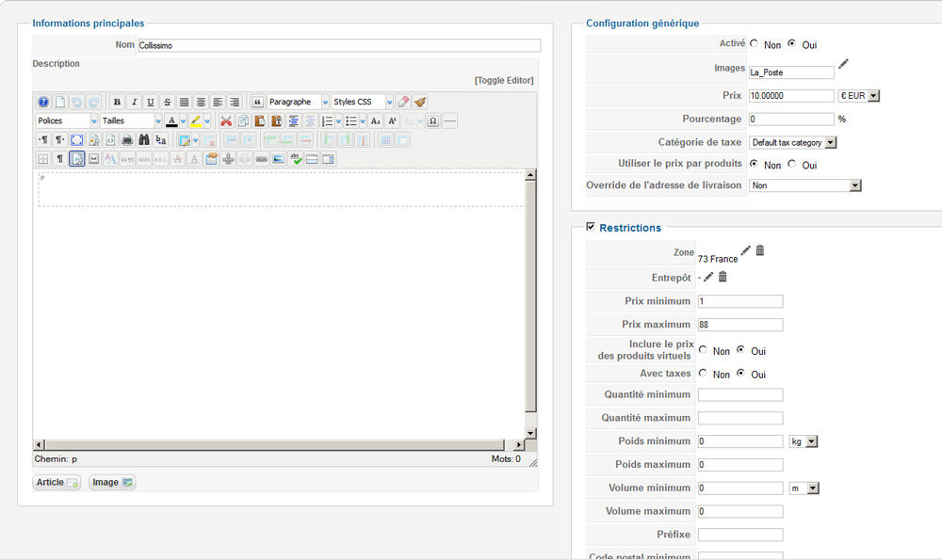This screenshot has height=560, width=942.
Task: Open the € EUR currency dropdown
Action: 859,95
